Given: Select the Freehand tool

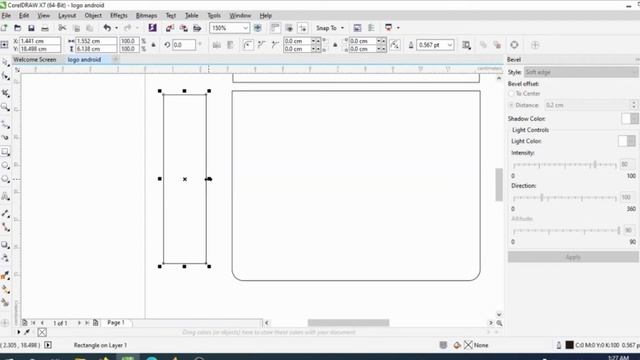Looking at the screenshot, I should pyautogui.click(x=5, y=124).
